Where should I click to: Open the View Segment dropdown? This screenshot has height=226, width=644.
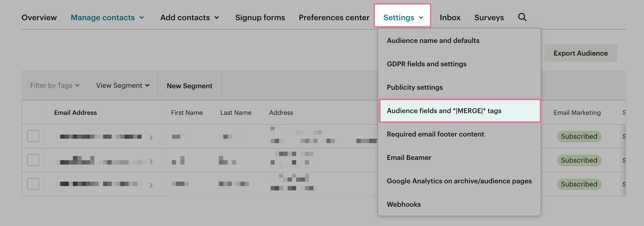(x=123, y=86)
